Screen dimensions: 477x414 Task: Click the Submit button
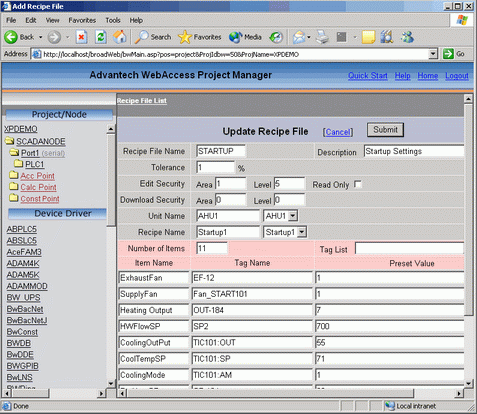pos(385,130)
